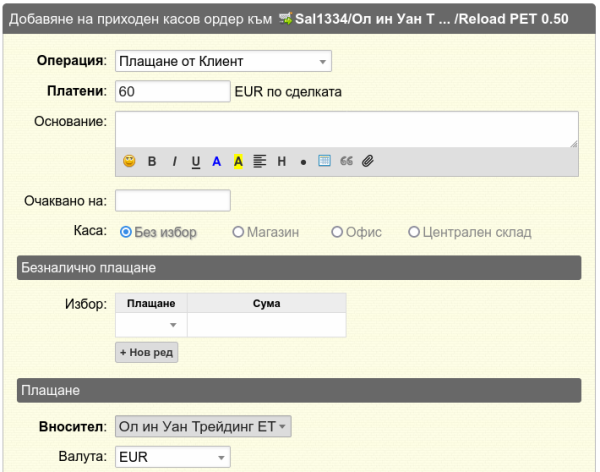Select Централен склад cash desk option
This screenshot has width=600, height=472.
click(414, 232)
